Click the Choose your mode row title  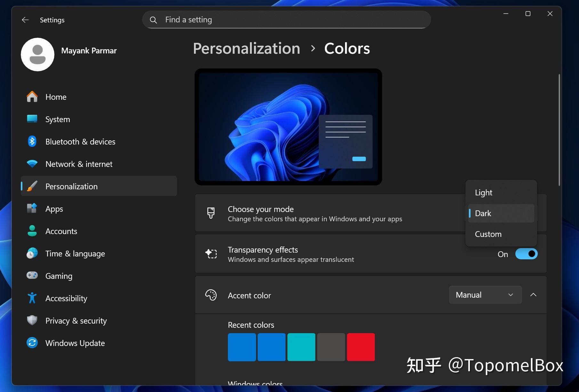[261, 209]
